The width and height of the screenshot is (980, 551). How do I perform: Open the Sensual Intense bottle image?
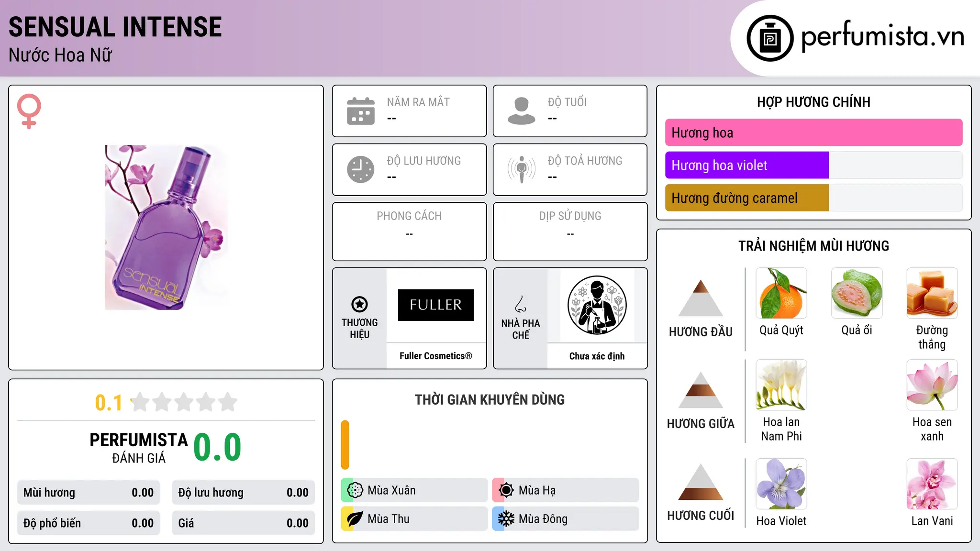166,228
